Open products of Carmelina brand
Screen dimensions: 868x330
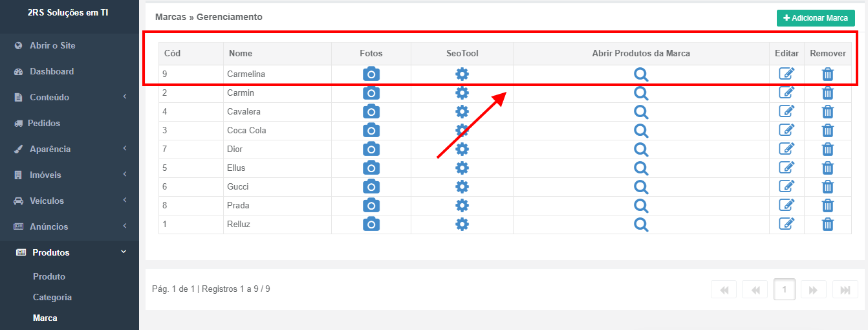click(x=641, y=74)
